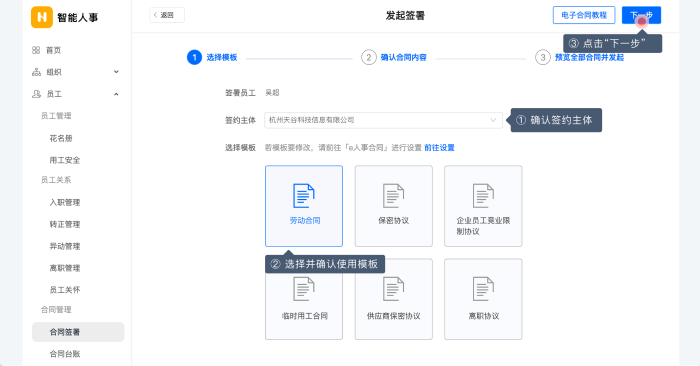Viewport: 700px width, 366px height.
Task: Open 合同台账 in sidebar
Action: (x=64, y=354)
